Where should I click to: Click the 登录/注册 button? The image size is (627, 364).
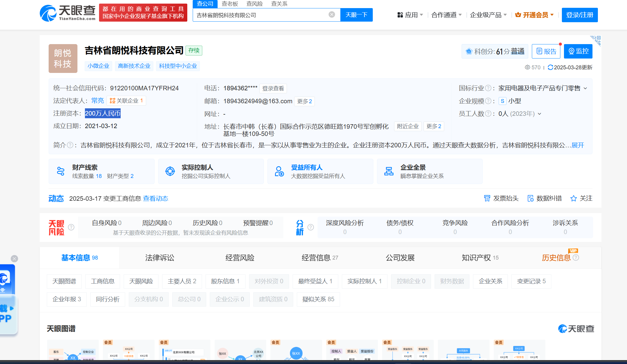[580, 15]
